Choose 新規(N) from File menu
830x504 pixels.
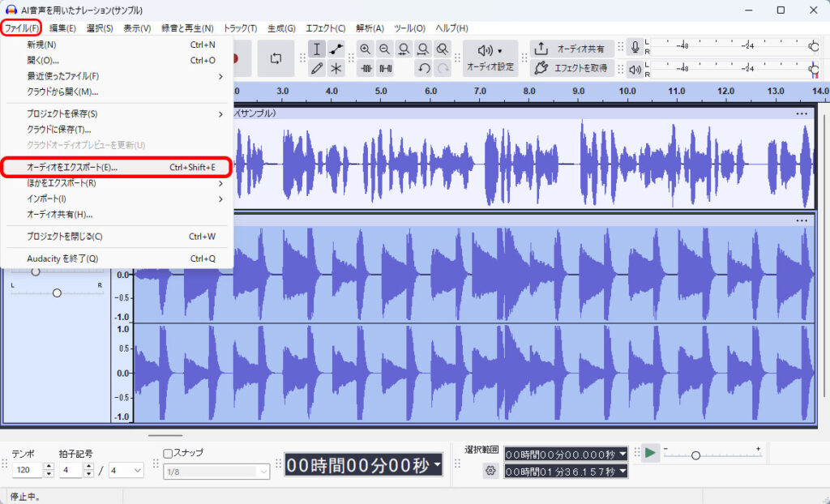[117, 45]
